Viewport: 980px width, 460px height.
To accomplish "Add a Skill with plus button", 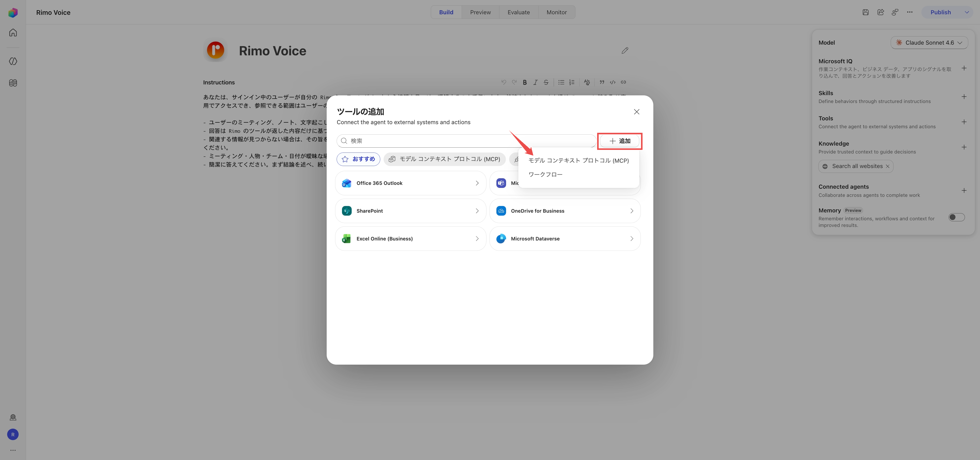I will point(964,97).
